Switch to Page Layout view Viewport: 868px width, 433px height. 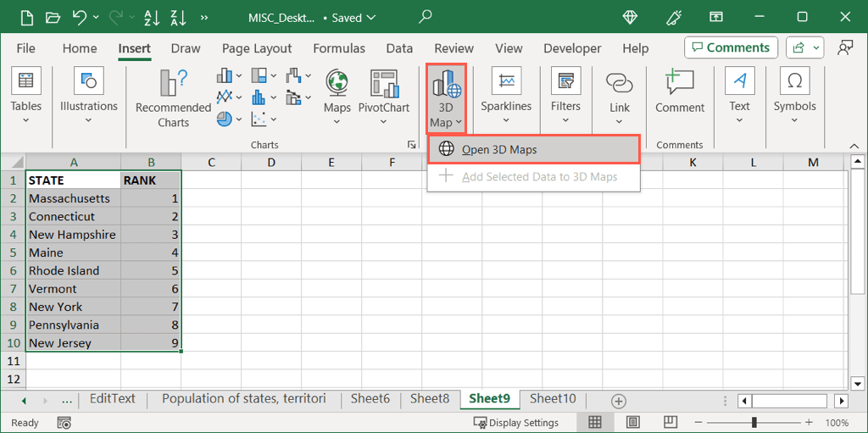pos(632,422)
